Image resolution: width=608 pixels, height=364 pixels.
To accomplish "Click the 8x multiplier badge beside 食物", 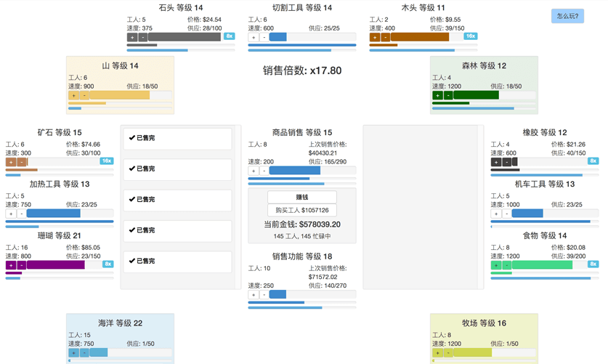I will (x=593, y=264).
